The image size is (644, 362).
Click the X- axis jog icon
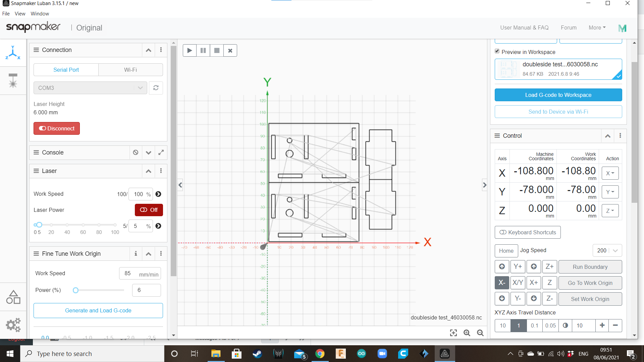pos(501,283)
